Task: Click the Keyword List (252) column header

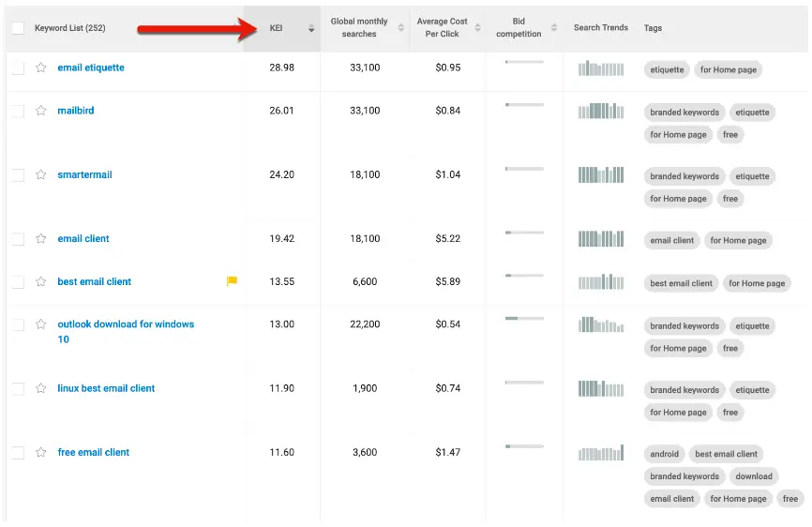Action: click(x=70, y=28)
